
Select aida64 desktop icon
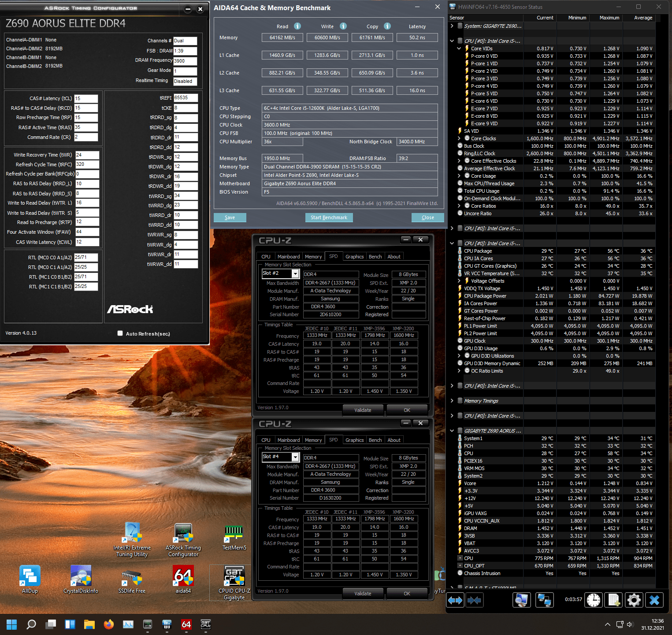[x=183, y=579]
